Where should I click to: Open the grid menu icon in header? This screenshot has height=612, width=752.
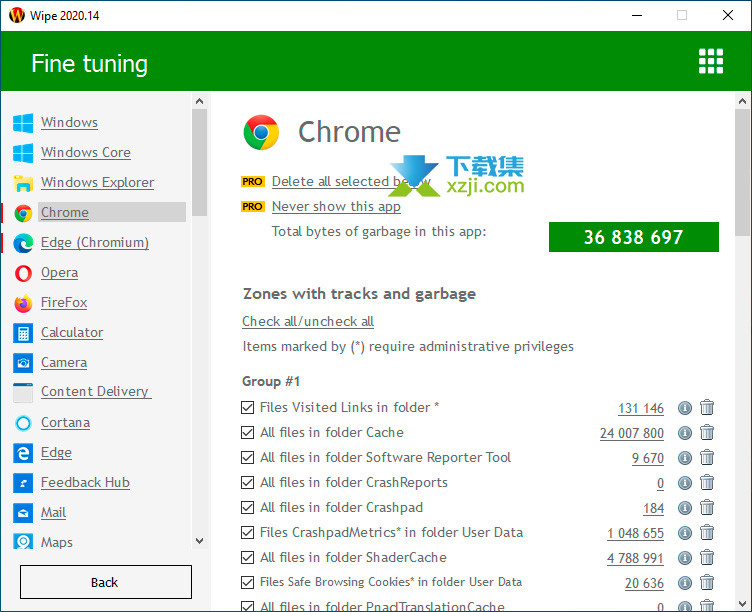click(710, 61)
